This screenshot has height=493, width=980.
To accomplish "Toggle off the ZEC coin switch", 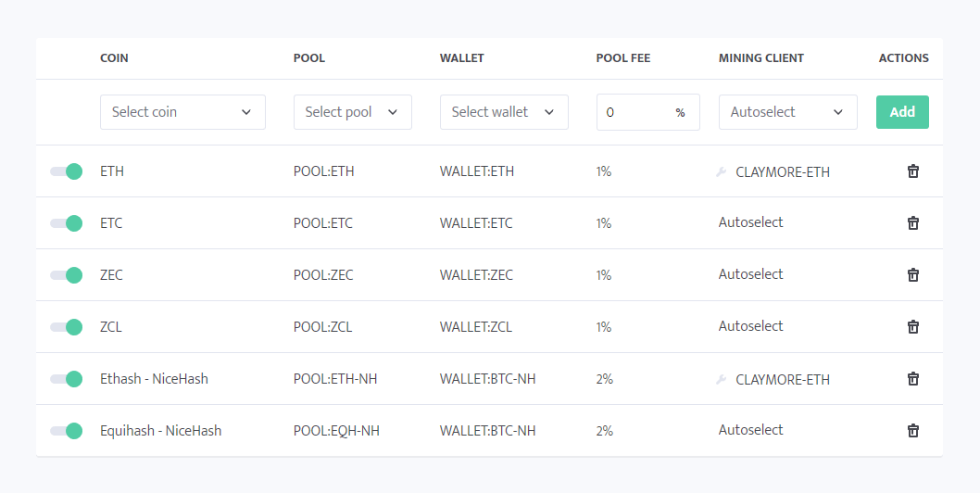I will tap(67, 275).
